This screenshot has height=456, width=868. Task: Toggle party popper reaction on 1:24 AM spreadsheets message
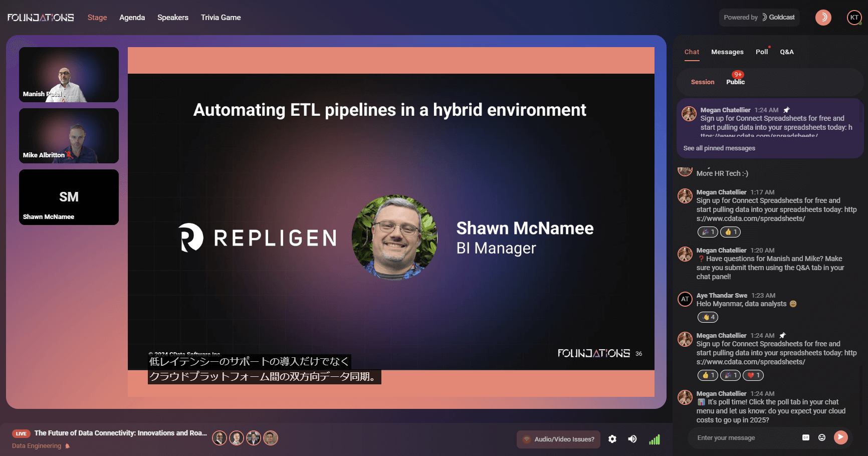point(730,375)
